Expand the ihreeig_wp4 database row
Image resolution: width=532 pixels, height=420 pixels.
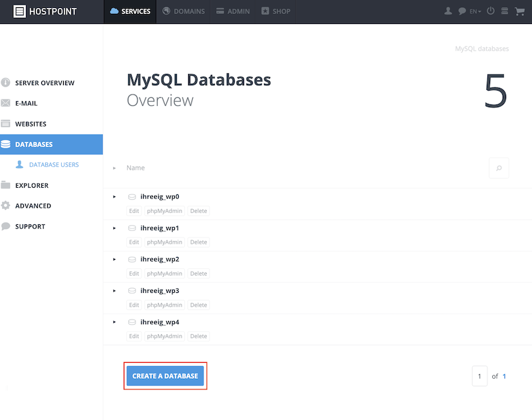point(114,322)
